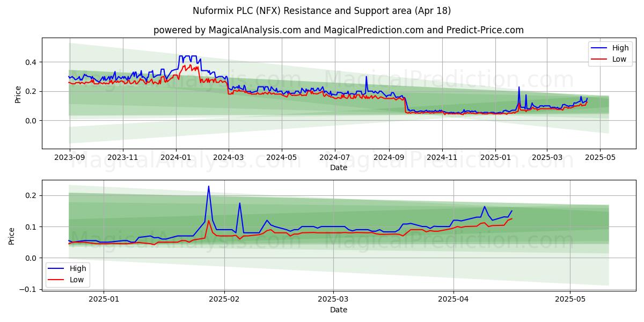Click the August 2024 spike in top chart
The image size is (644, 322).
[x=366, y=77]
